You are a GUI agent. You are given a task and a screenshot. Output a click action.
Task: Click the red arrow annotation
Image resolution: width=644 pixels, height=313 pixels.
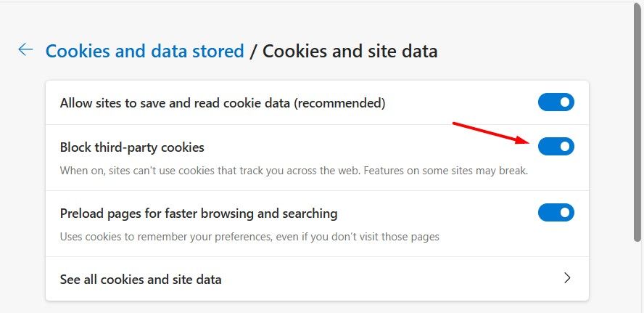(x=490, y=133)
